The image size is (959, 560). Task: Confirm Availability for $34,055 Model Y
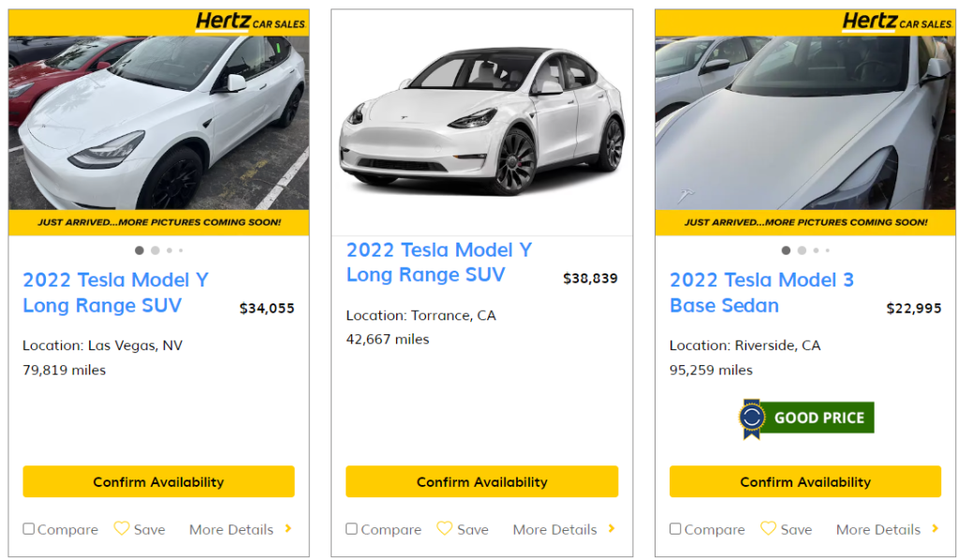point(158,482)
